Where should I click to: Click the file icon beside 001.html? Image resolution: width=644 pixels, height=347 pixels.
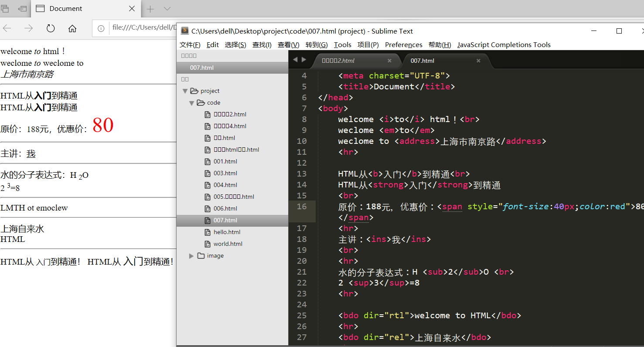[208, 161]
